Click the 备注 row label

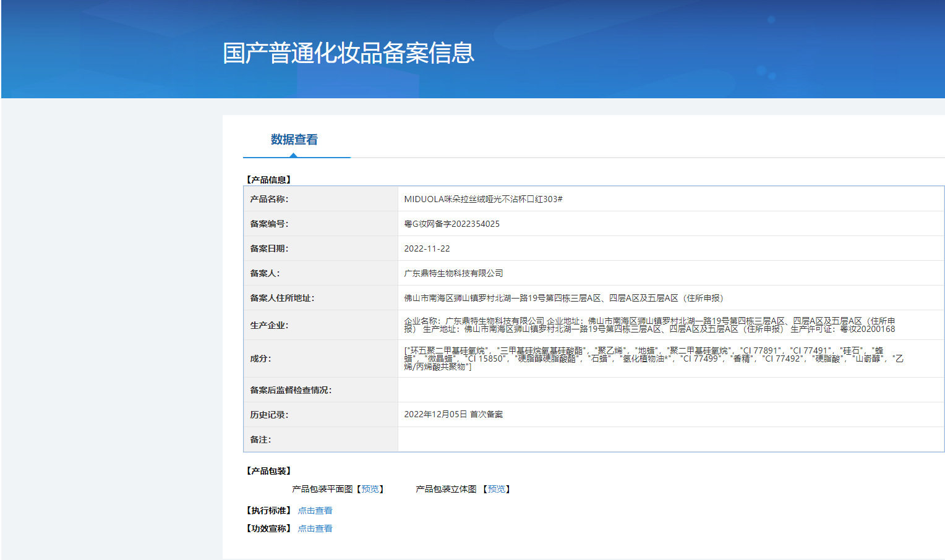point(260,439)
